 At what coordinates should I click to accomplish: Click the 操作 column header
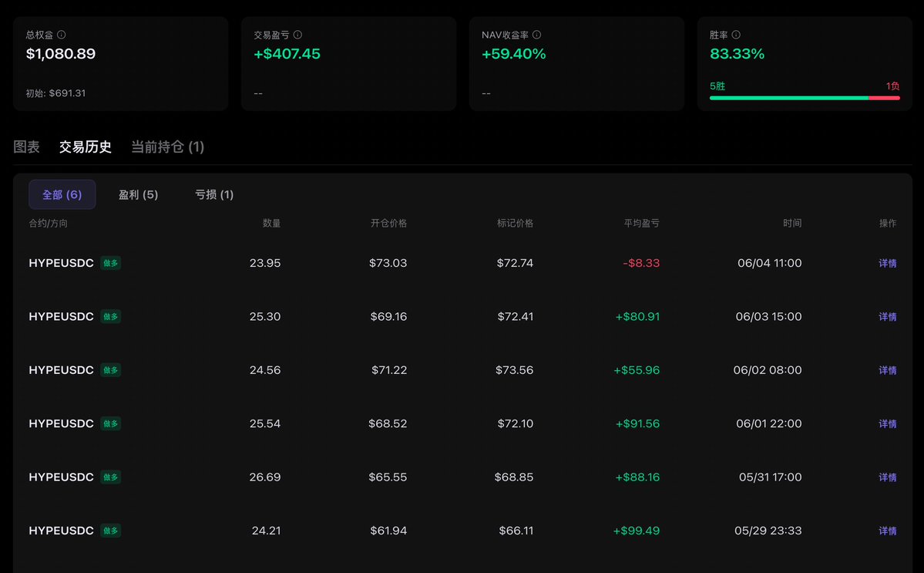[888, 224]
